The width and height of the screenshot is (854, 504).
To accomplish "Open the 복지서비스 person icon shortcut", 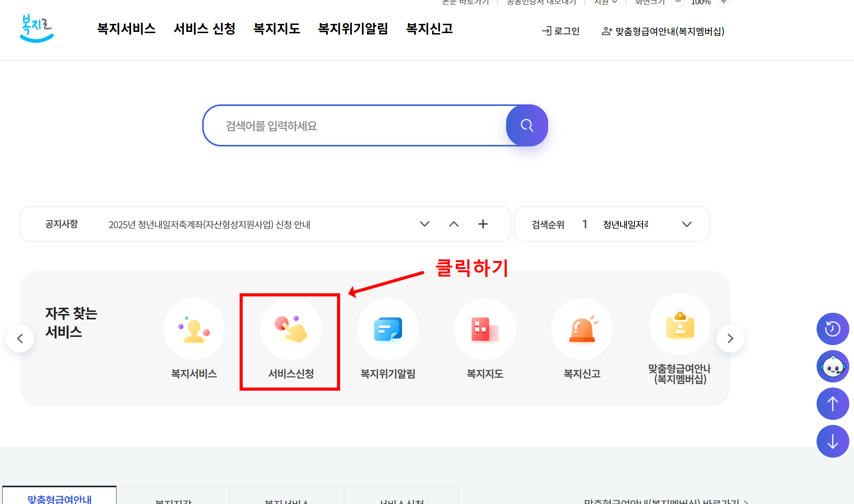I will 194,329.
